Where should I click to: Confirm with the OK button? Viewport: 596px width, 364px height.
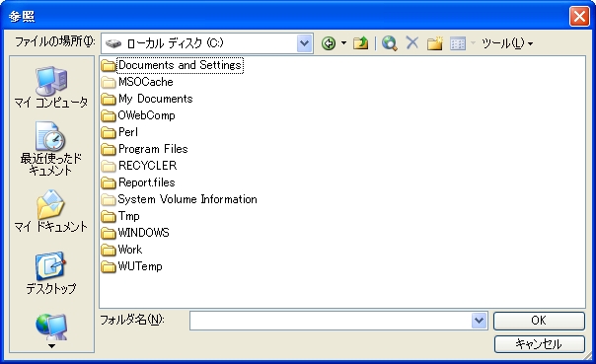[x=539, y=321]
